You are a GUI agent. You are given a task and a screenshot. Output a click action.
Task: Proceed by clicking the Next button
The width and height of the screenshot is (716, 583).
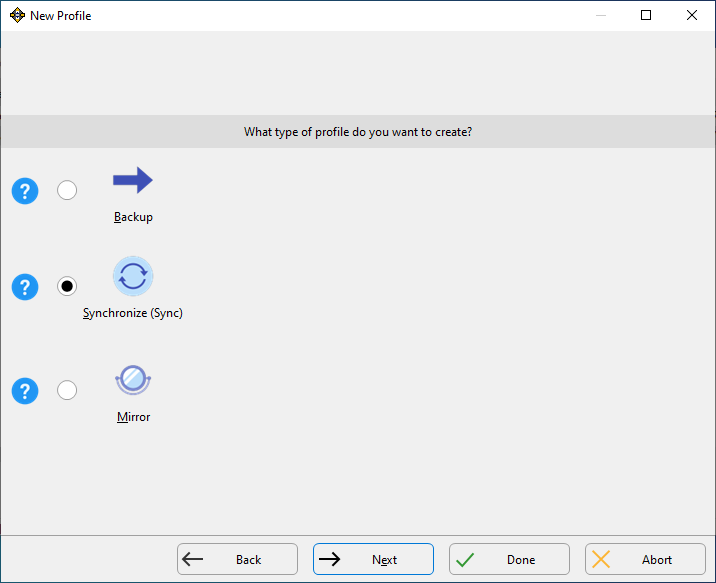[x=373, y=559]
